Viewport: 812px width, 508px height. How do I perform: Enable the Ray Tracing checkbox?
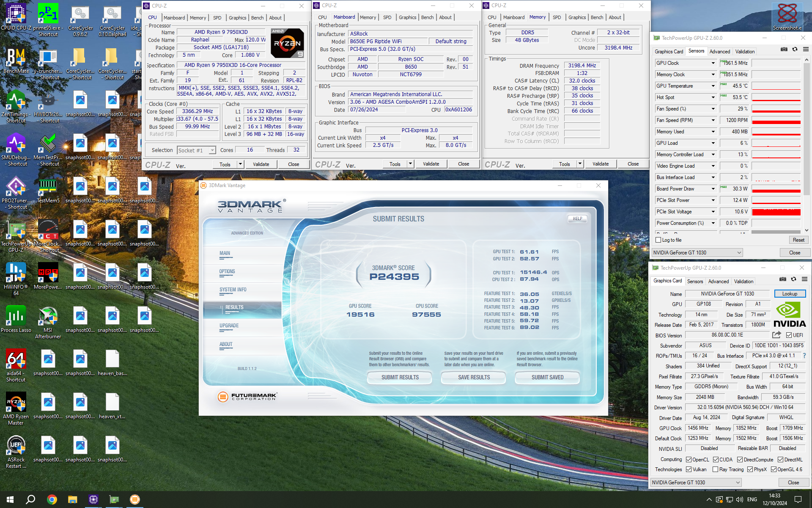pos(715,469)
